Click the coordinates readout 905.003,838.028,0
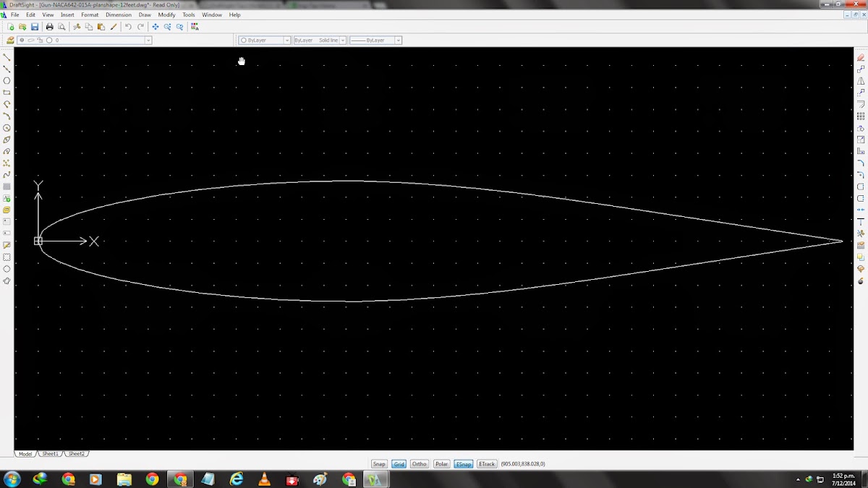Screen dimensions: 868x488 click(523, 464)
